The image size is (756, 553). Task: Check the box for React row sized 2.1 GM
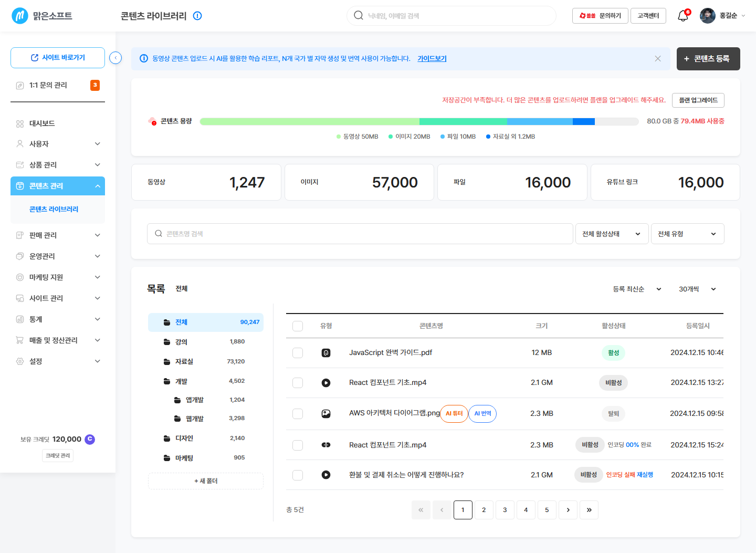(298, 383)
